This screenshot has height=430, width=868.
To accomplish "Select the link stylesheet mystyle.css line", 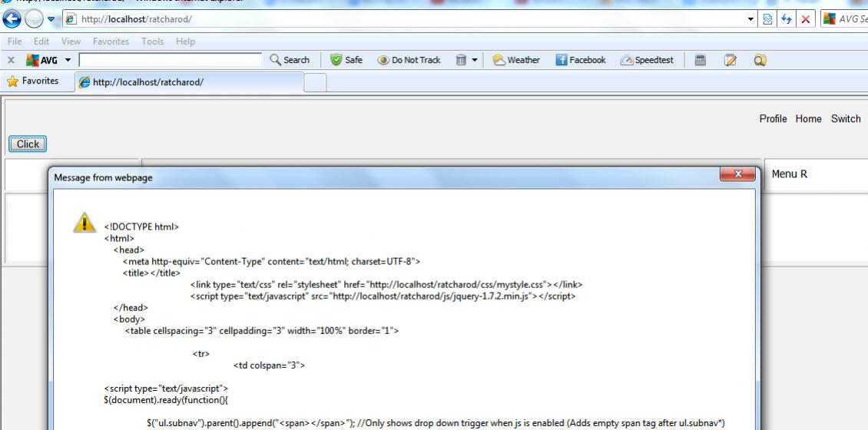I will pos(386,284).
